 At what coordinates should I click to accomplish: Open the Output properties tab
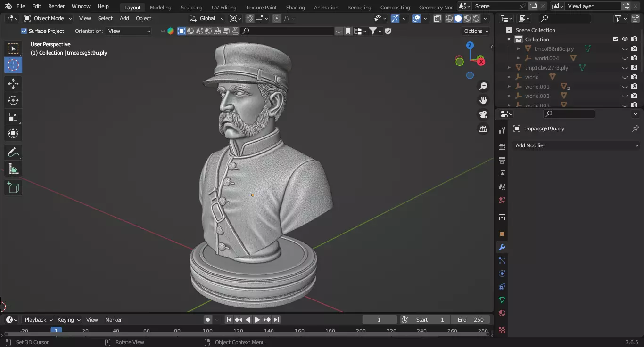pyautogui.click(x=502, y=161)
